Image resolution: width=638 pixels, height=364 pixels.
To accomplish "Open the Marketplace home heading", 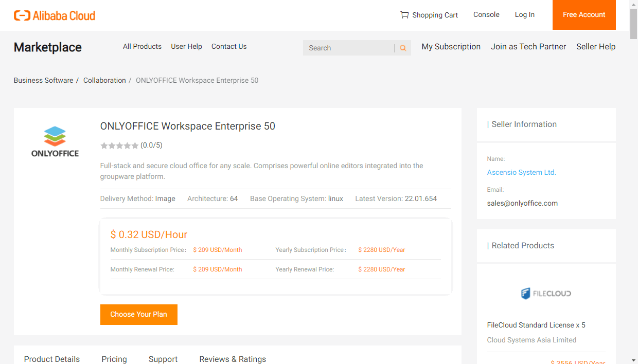I will pyautogui.click(x=48, y=47).
